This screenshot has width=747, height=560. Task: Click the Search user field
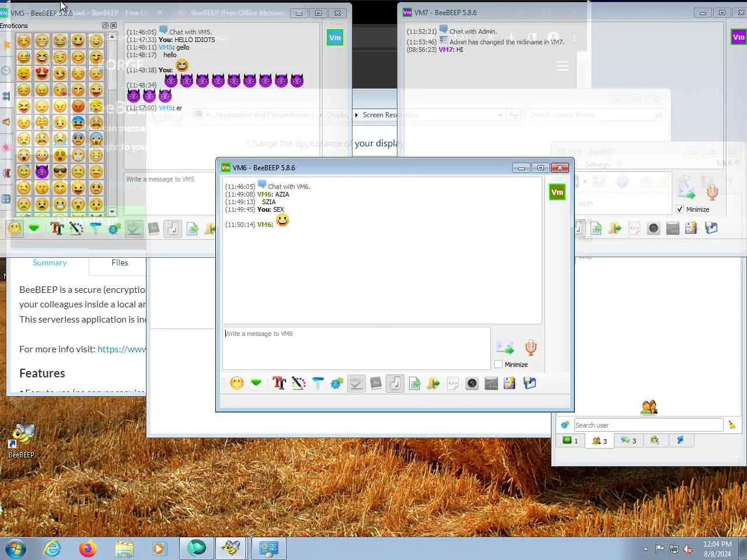click(648, 425)
